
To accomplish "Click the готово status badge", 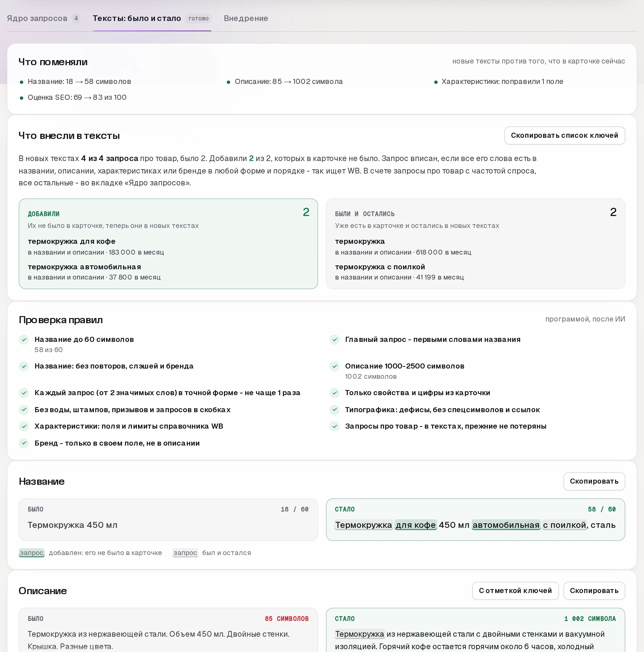I will point(198,18).
